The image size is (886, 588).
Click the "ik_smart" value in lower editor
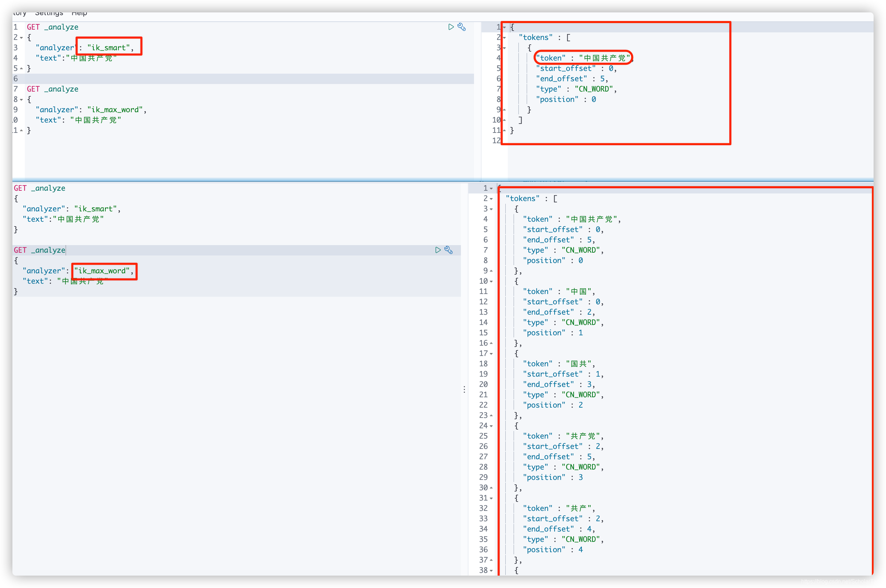click(x=96, y=209)
